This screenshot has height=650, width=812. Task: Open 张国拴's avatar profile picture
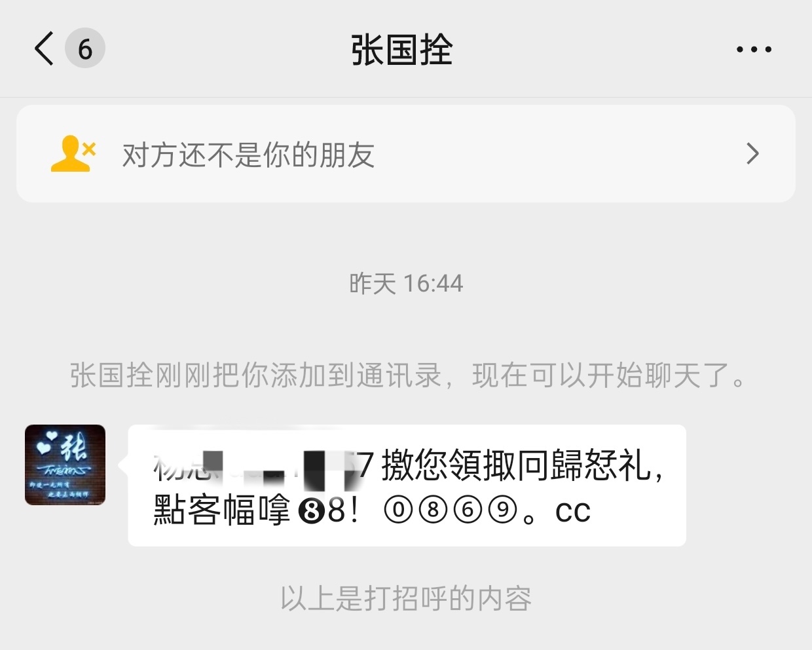65,465
